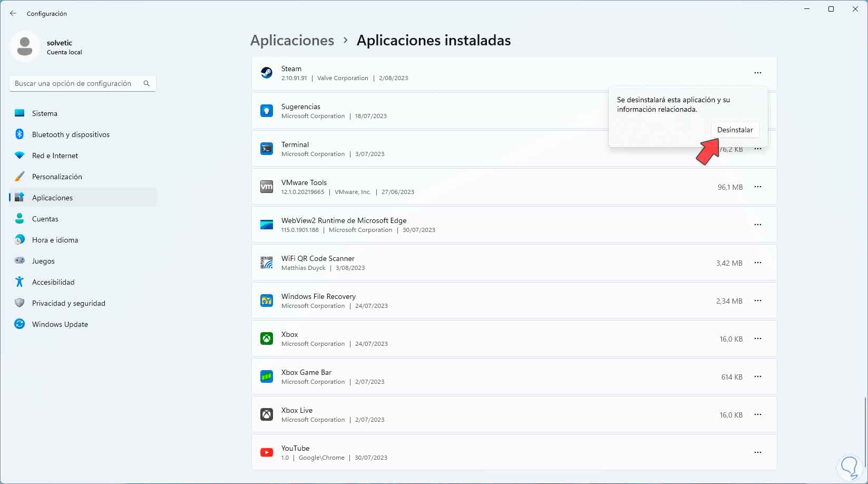
Task: Open more options for WebView2 Runtime
Action: [x=758, y=225]
